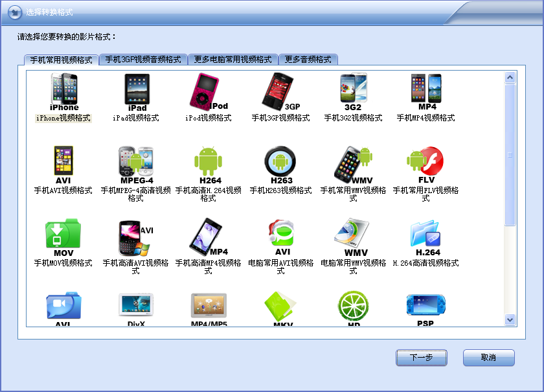Choose the green MOV folder icon
This screenshot has width=544, height=392.
63,238
